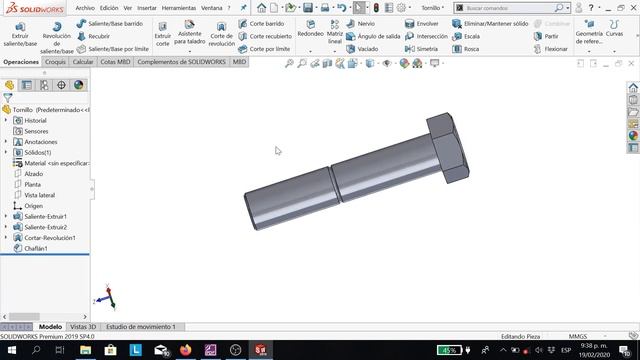
Task: Choose the Intersección tool
Action: click(426, 36)
